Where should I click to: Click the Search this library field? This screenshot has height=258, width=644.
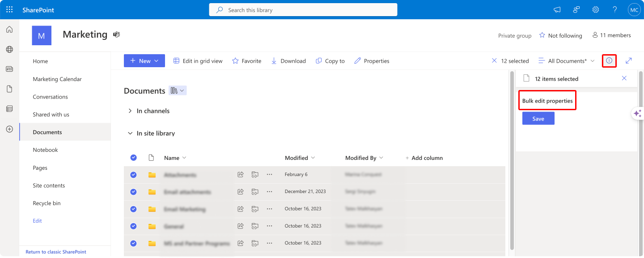pyautogui.click(x=303, y=10)
